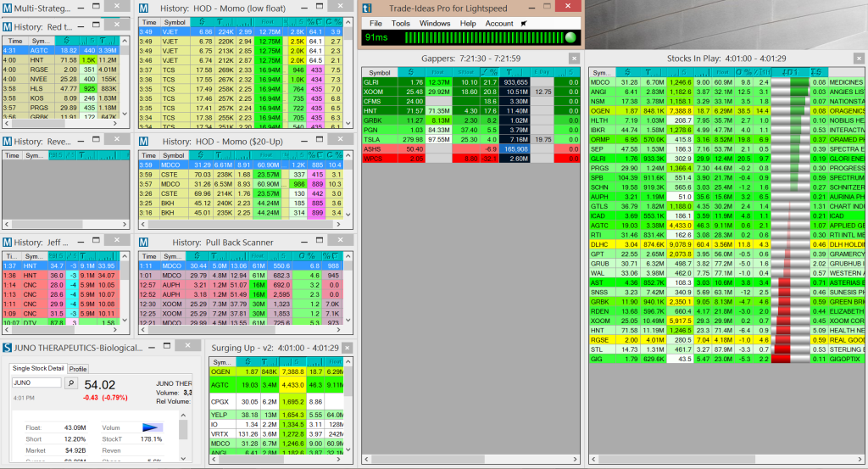This screenshot has height=469, width=868.
Task: Close the Surging Up v2 panel
Action: pyautogui.click(x=347, y=348)
